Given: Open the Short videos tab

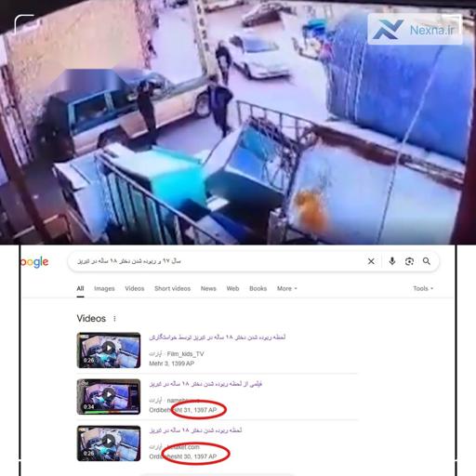Looking at the screenshot, I should click(172, 288).
